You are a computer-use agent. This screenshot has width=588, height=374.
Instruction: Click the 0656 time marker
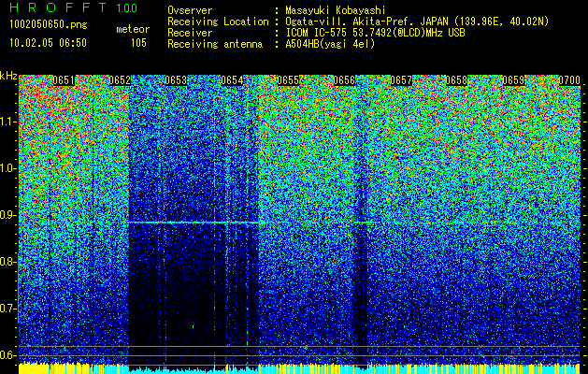coord(345,80)
